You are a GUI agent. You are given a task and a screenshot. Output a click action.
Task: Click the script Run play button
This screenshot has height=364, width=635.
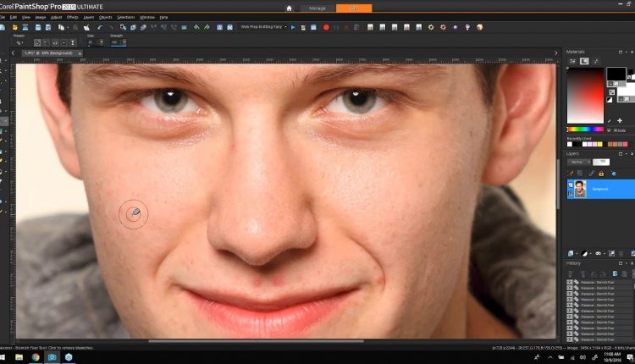coord(293,28)
